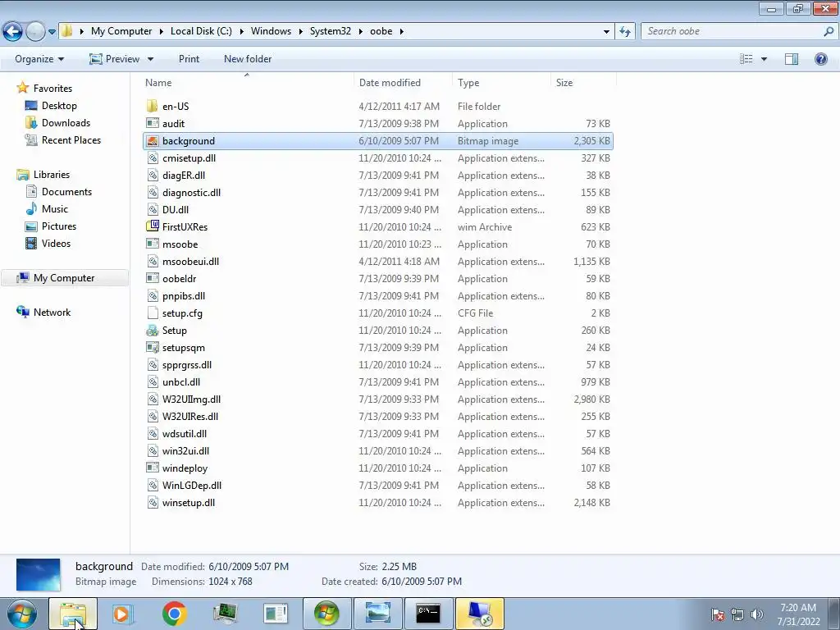The image size is (840, 630).
Task: Expand the Preview dropdown arrow
Action: coord(151,59)
